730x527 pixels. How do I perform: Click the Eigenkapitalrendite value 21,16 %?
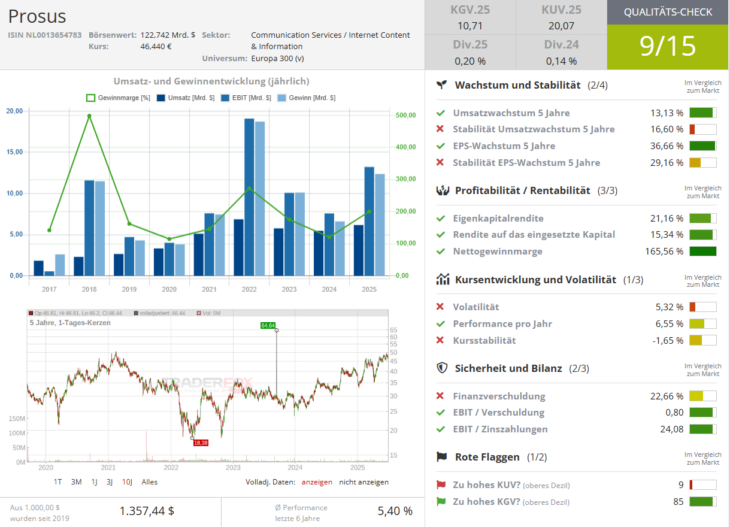[667, 218]
